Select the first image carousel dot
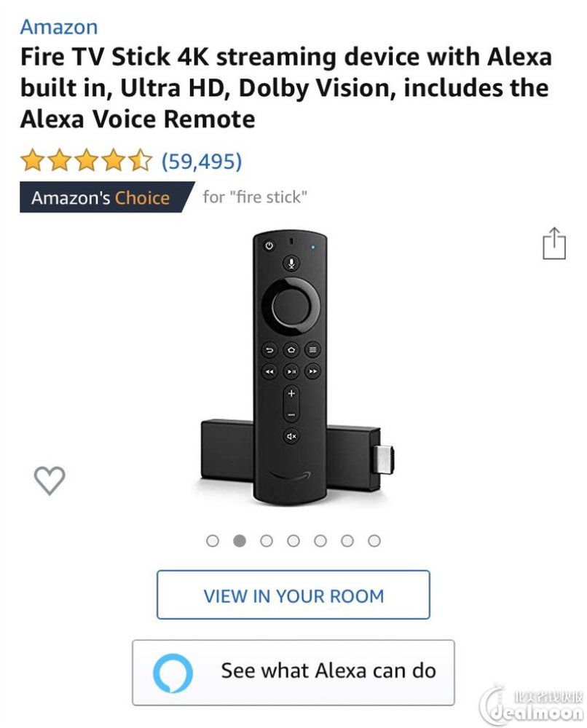The width and height of the screenshot is (587, 728). point(213,541)
